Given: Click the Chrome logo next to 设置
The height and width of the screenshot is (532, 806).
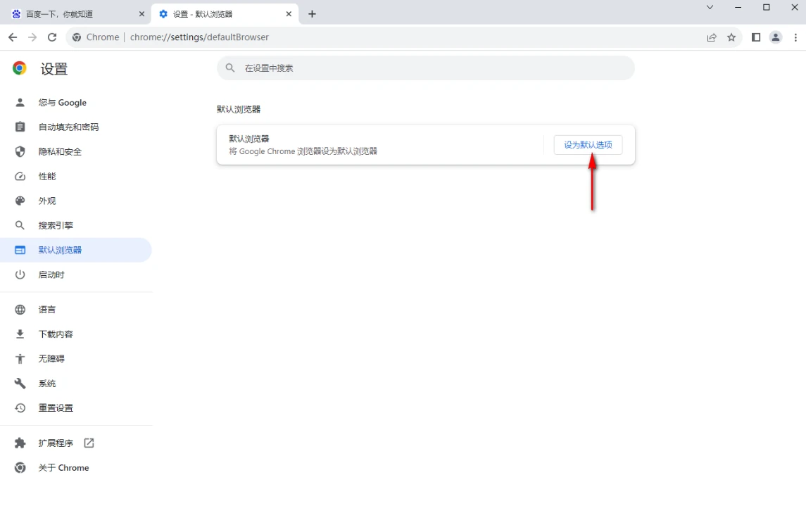Looking at the screenshot, I should tap(20, 68).
